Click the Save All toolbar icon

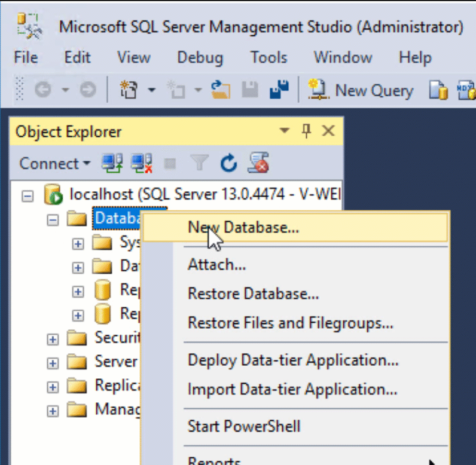pyautogui.click(x=279, y=90)
